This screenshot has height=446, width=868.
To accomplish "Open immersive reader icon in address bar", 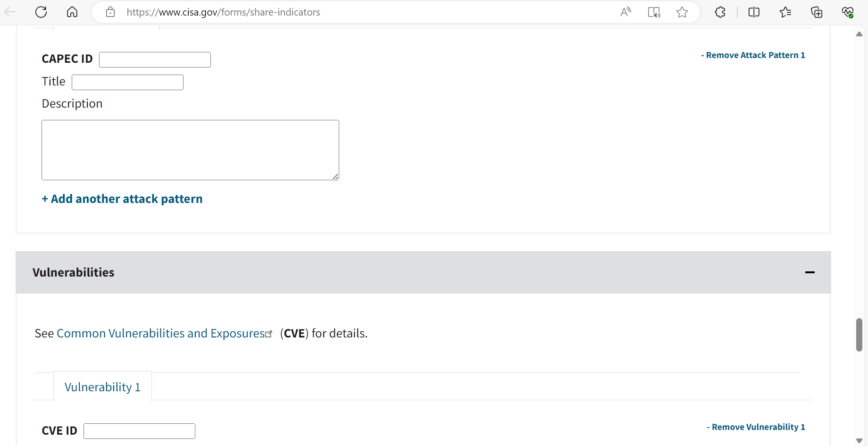I will (654, 12).
